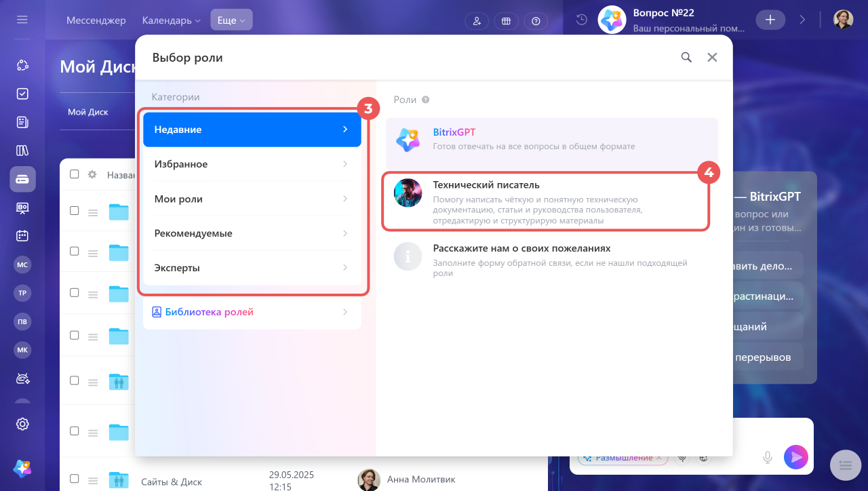The width and height of the screenshot is (868, 491).
Task: Open chat history clock icon
Action: pyautogui.click(x=581, y=20)
